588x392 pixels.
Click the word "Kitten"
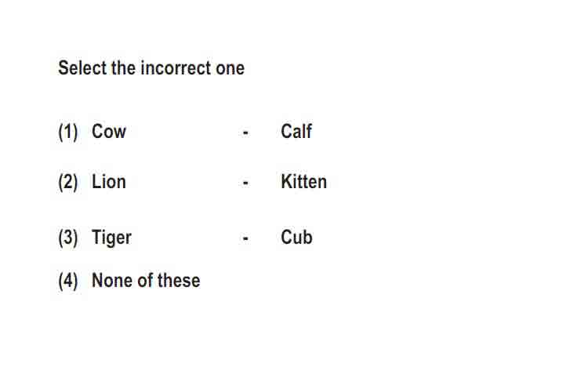(x=303, y=182)
